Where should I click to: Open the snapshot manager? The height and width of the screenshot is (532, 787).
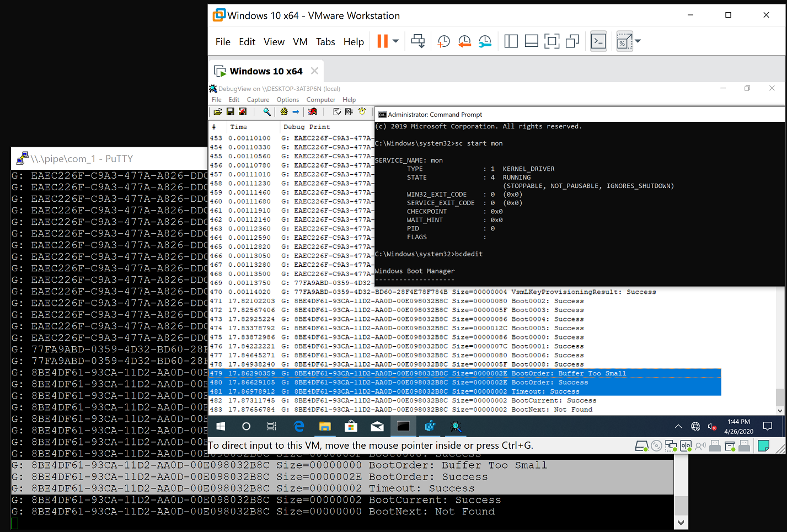tap(485, 41)
